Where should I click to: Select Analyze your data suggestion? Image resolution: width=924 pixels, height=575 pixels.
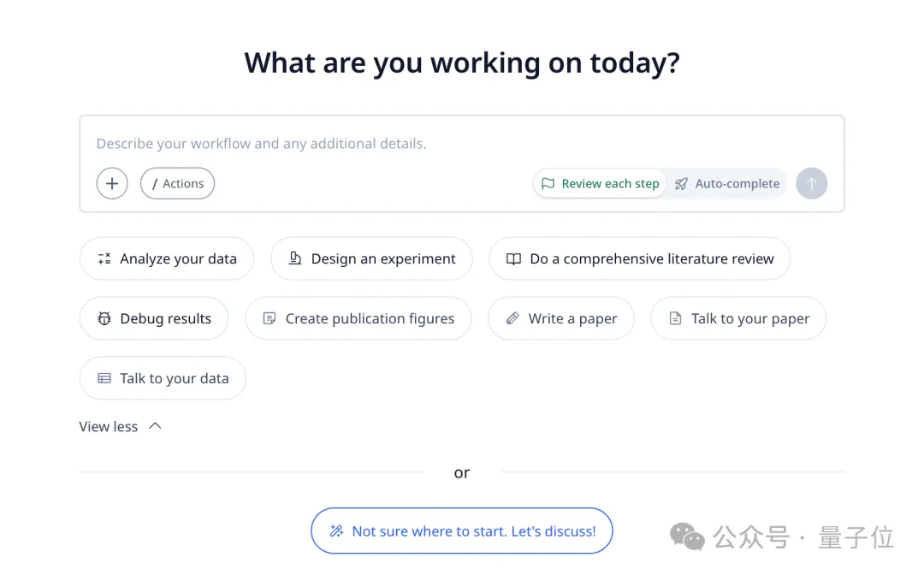[167, 258]
